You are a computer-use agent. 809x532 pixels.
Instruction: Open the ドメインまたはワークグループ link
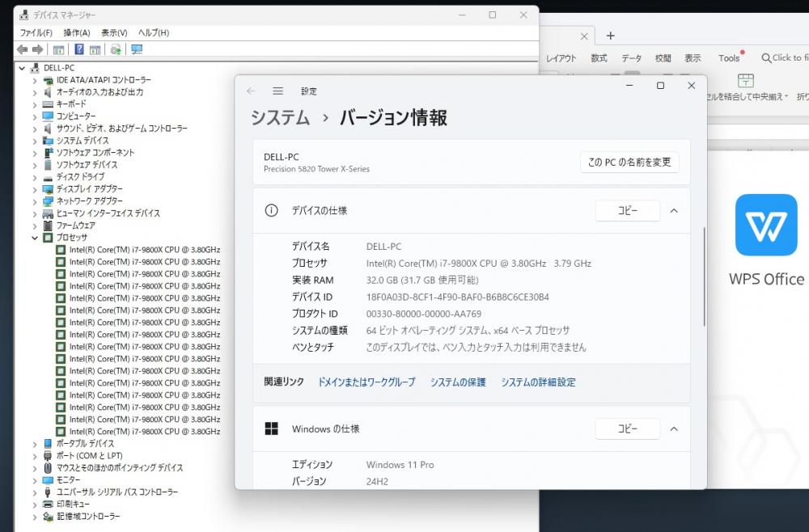point(366,382)
